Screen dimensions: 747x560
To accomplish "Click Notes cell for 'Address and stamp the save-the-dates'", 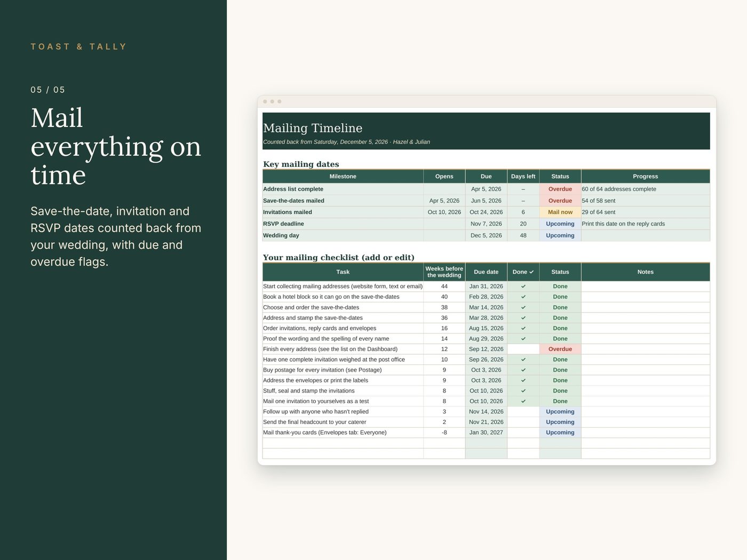I will (646, 318).
